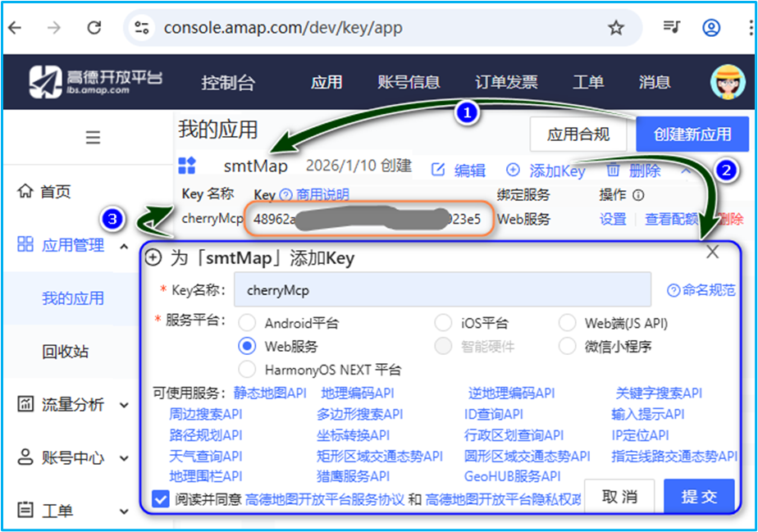Select the HarmonyOS NEXT 平台 radio button
This screenshot has height=532, width=758.
247,369
